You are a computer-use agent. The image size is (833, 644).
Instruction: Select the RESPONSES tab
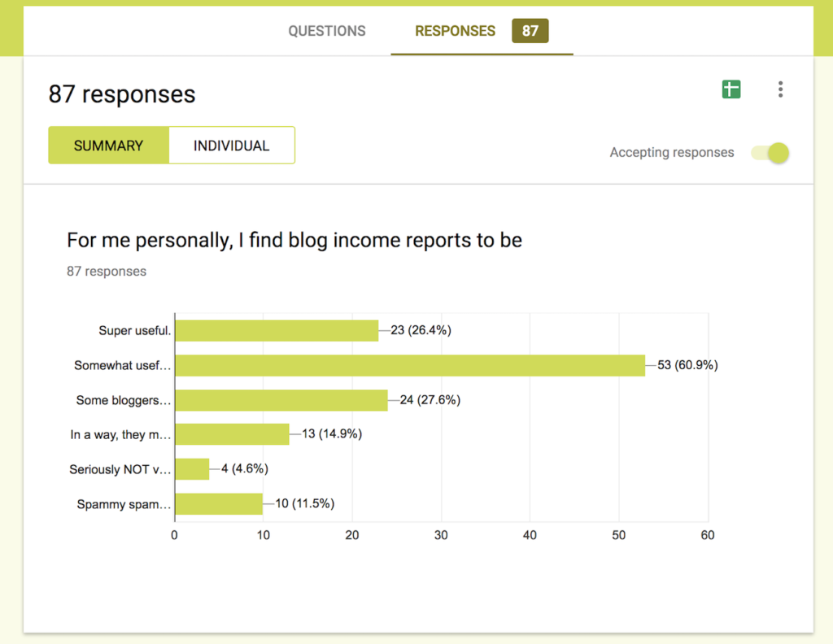(x=455, y=31)
